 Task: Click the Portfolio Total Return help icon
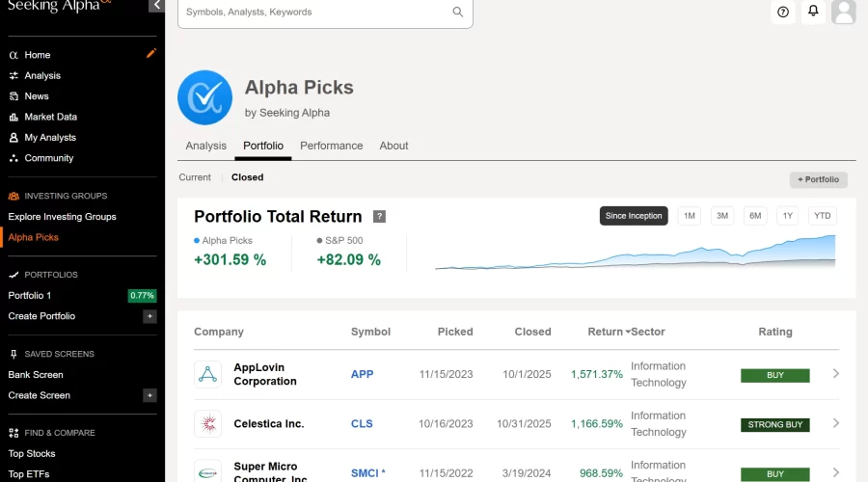coord(379,216)
